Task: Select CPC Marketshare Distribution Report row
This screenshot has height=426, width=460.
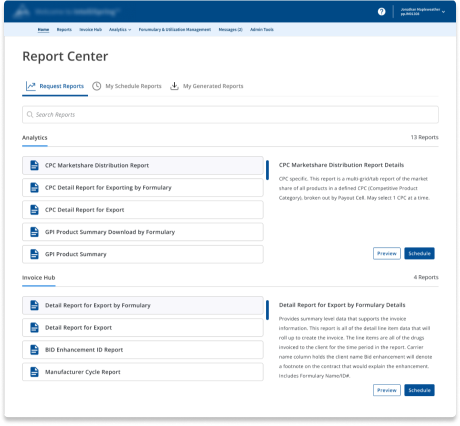Action: pyautogui.click(x=143, y=165)
